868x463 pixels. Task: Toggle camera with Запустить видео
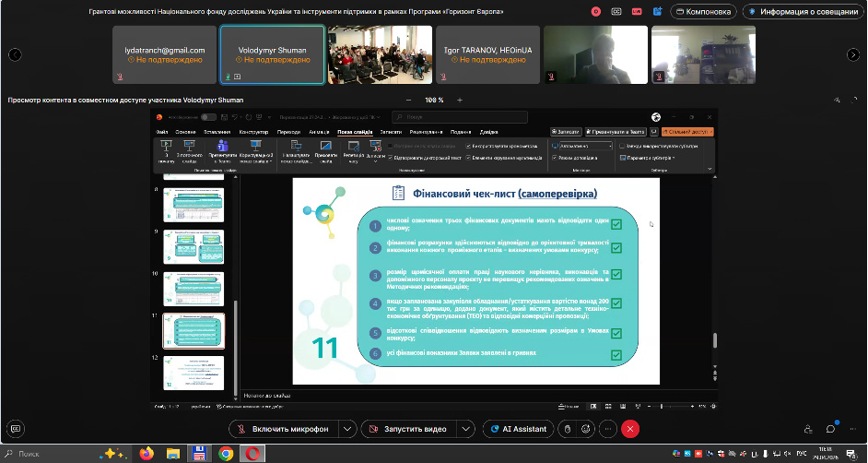[x=415, y=429]
